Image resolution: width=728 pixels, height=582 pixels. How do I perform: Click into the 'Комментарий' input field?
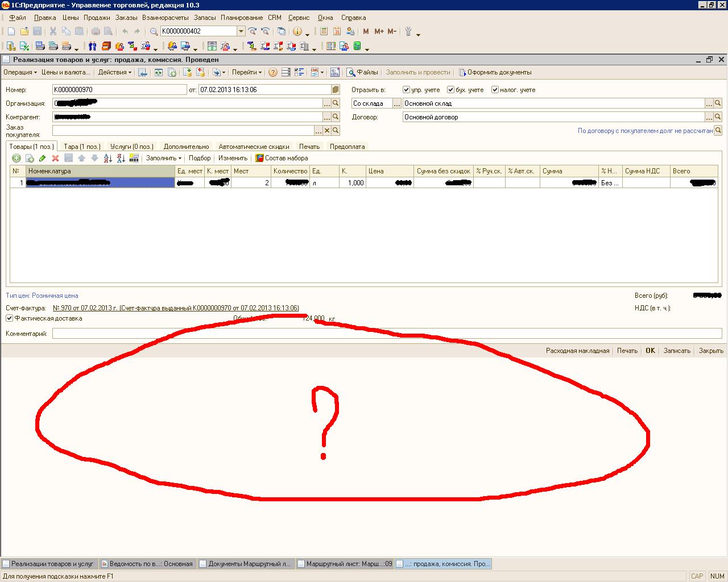click(x=387, y=334)
